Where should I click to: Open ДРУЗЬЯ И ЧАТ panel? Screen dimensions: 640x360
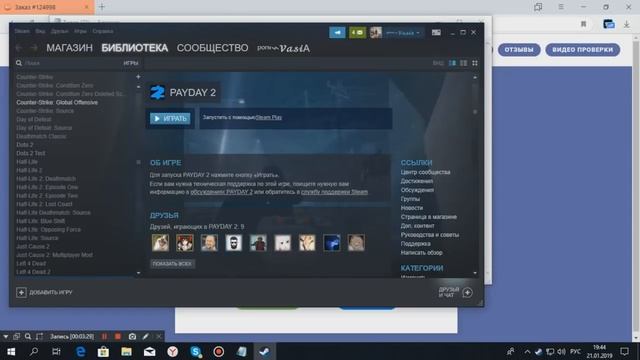(456, 292)
